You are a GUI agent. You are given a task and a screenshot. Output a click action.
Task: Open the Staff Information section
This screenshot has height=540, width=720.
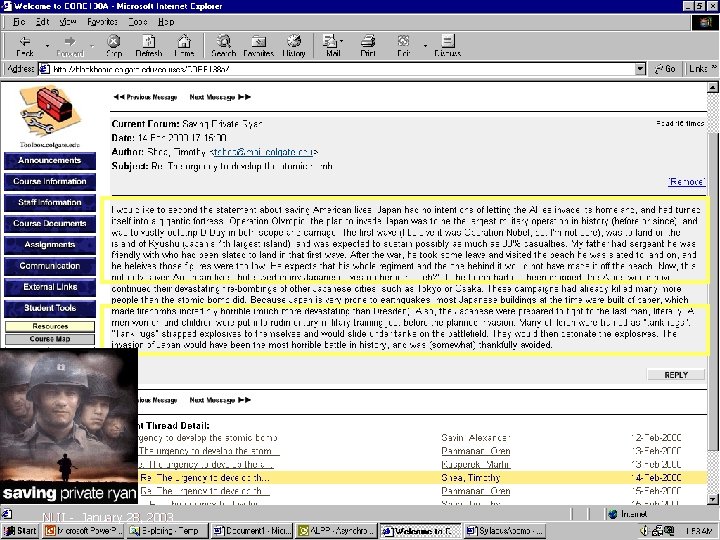coord(50,203)
